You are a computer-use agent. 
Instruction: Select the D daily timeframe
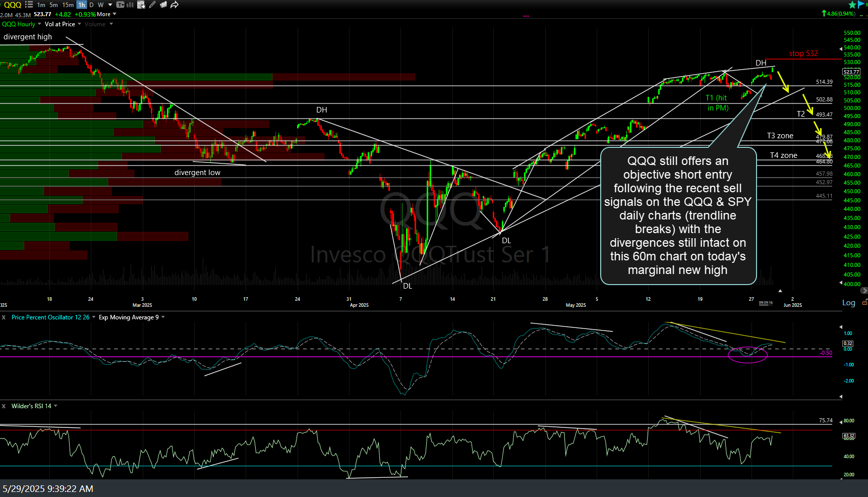(x=91, y=5)
